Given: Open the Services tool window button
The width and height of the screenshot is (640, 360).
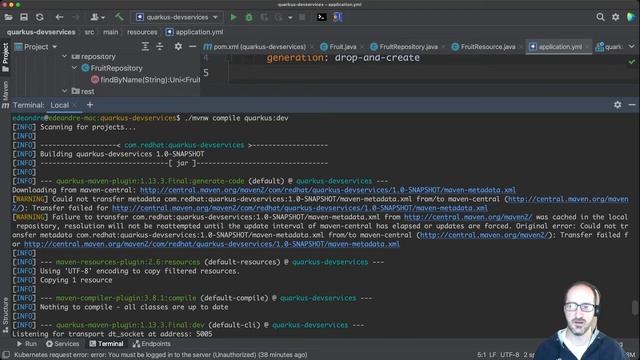Looking at the screenshot, I should pos(62,344).
